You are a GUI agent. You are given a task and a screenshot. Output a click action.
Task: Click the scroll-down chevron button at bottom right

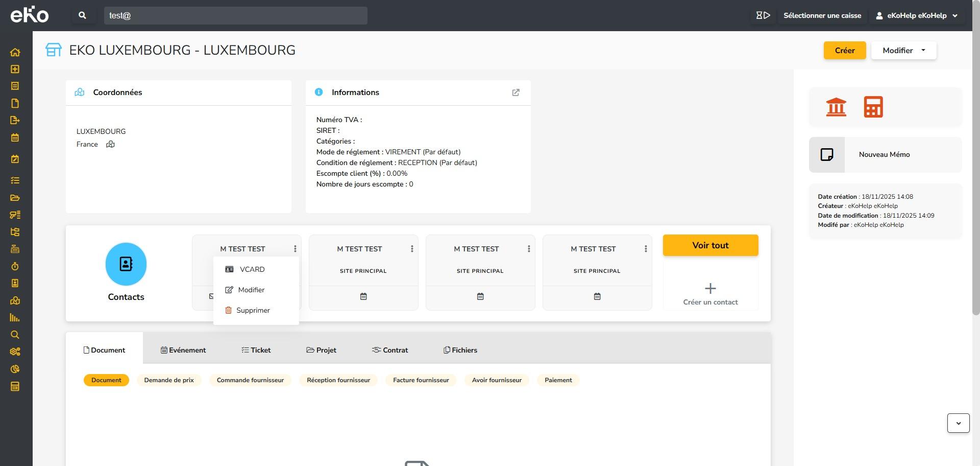(x=958, y=423)
